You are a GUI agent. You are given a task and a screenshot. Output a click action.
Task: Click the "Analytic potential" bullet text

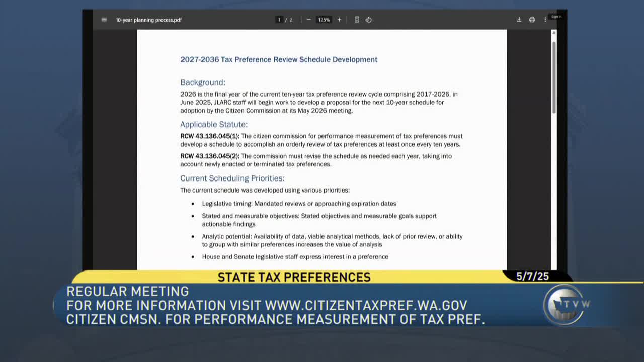coord(332,240)
